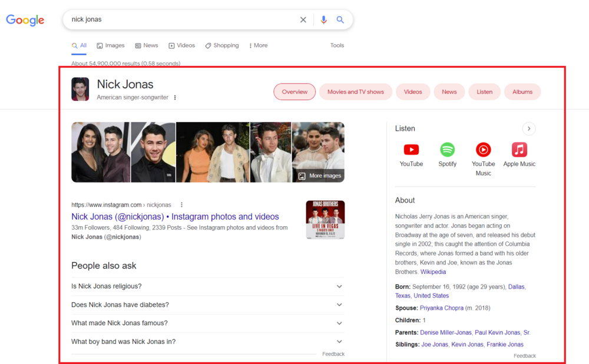Open Apple Music icon
This screenshot has width=589, height=364.
click(x=519, y=150)
